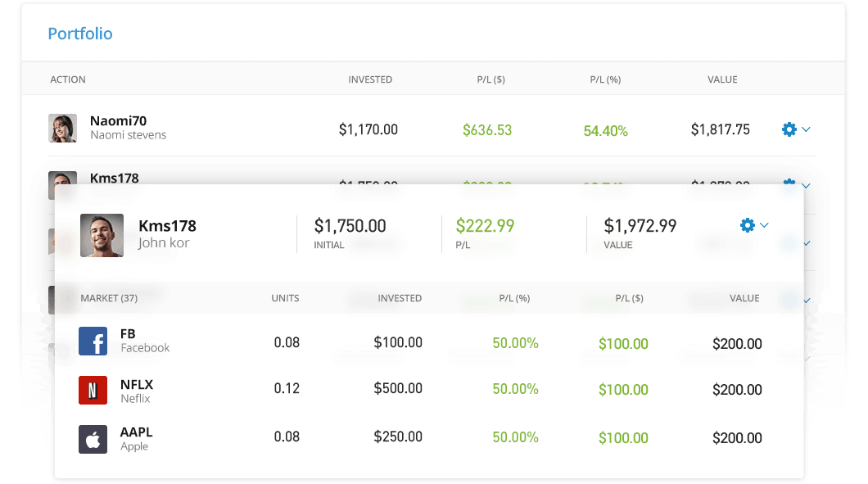Click Naomi70's profile picture
The width and height of the screenshot is (868, 484).
[x=62, y=129]
